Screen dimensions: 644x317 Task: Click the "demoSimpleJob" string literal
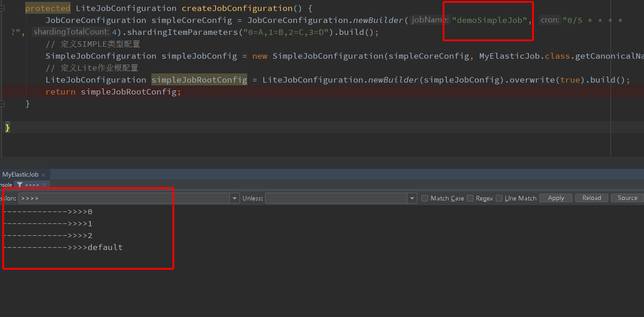tap(489, 20)
